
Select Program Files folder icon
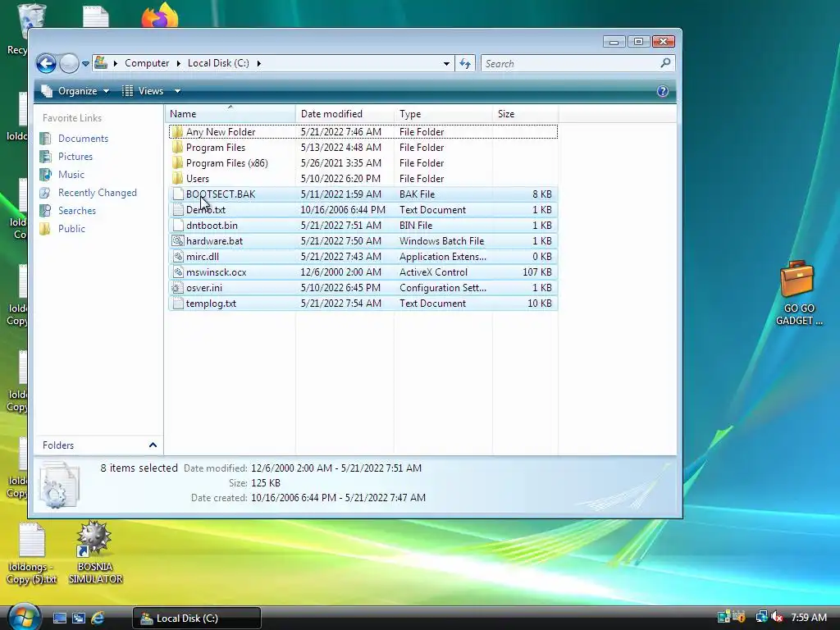click(x=177, y=148)
